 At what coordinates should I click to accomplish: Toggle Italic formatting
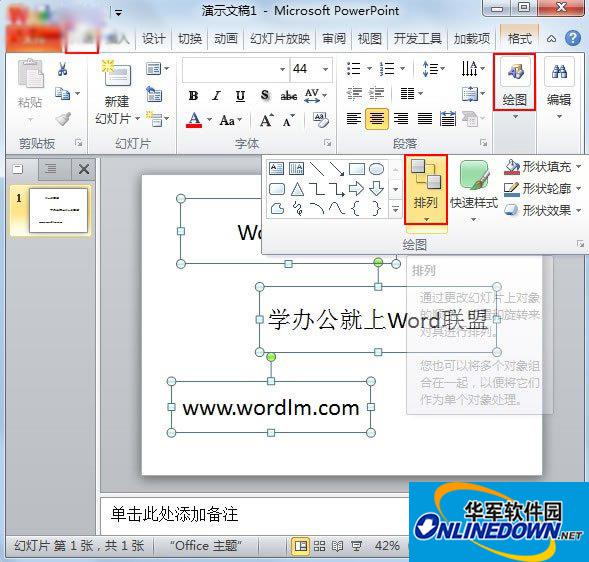[x=216, y=96]
